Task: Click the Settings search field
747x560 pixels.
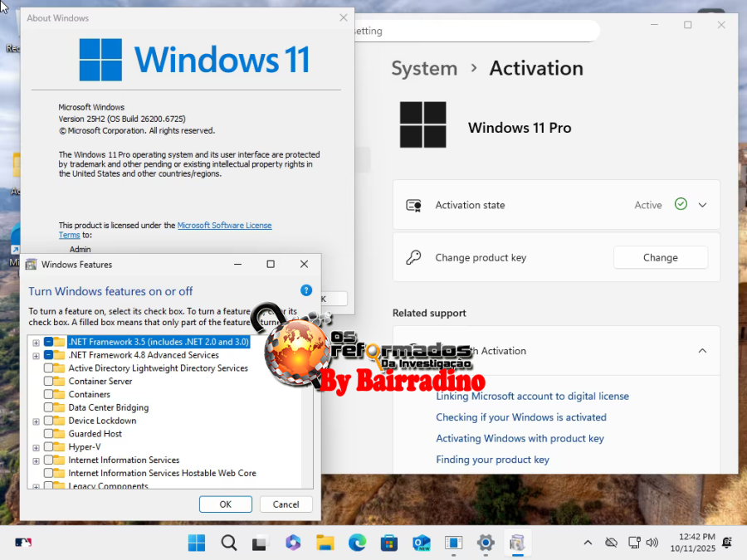Action: pos(473,31)
